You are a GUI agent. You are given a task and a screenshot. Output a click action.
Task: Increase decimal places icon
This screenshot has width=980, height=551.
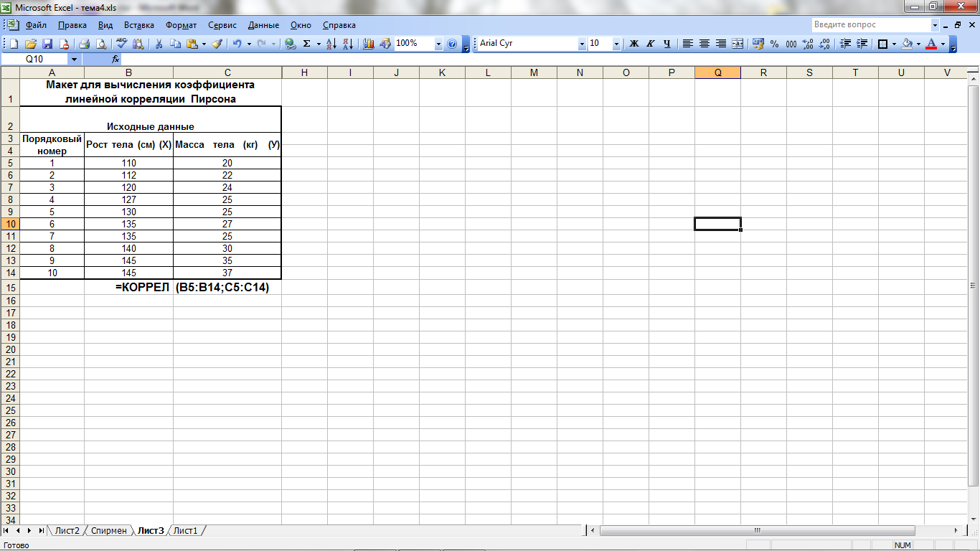(808, 44)
